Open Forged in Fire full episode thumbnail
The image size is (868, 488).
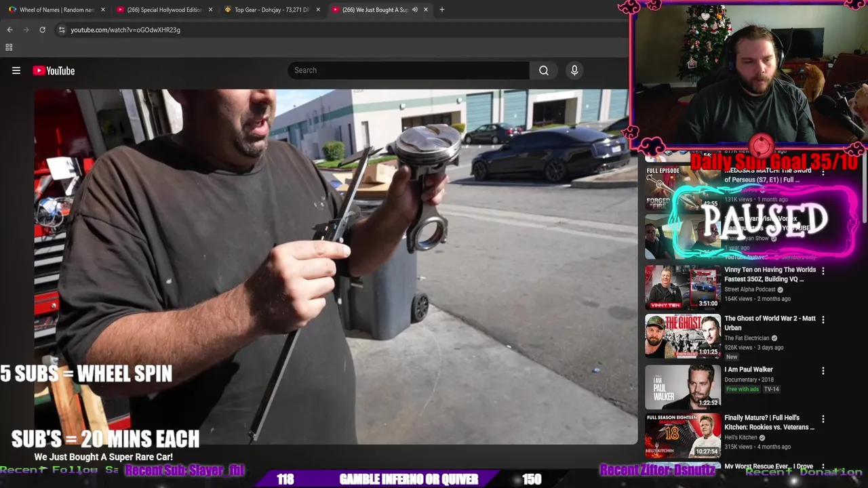(x=683, y=187)
